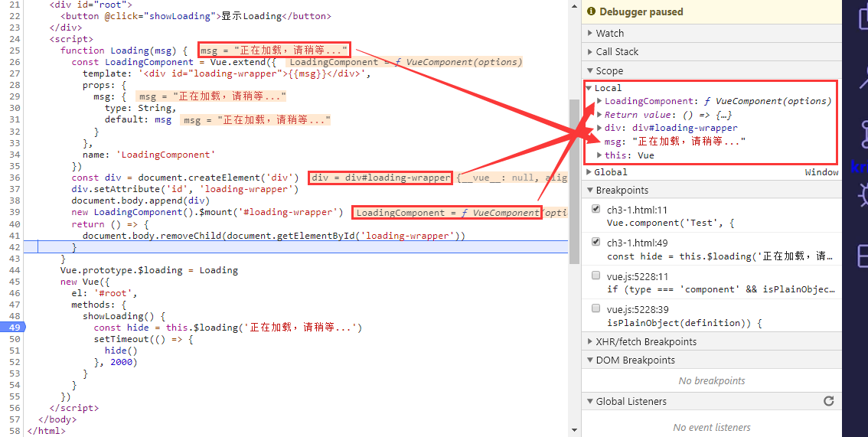Click the closing '</script>' tag line
868x437 pixels.
pyautogui.click(x=74, y=408)
